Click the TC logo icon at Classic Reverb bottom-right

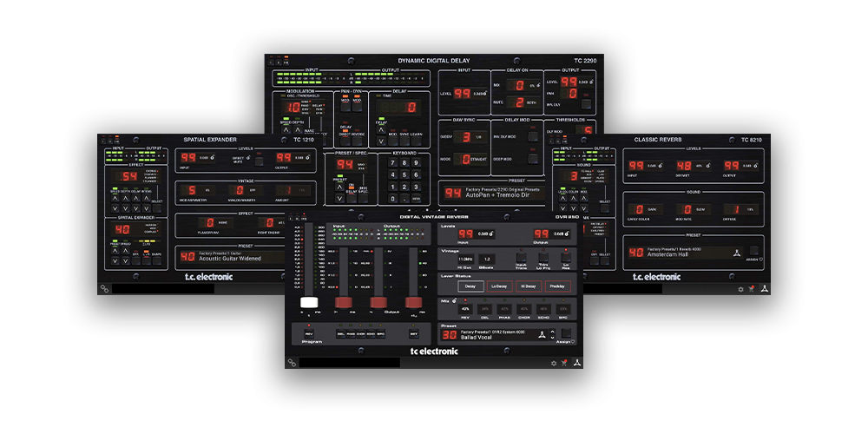click(765, 289)
